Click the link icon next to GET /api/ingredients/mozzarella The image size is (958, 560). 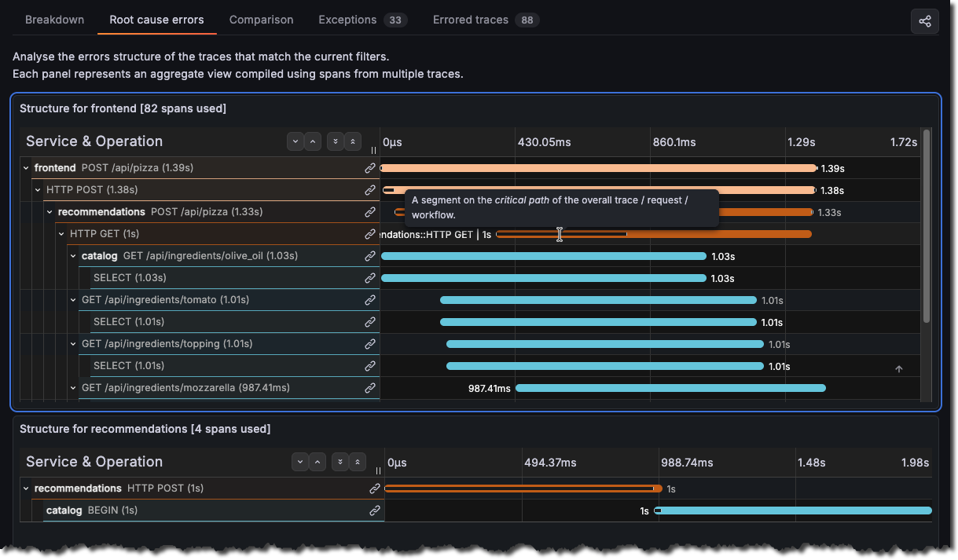point(369,387)
